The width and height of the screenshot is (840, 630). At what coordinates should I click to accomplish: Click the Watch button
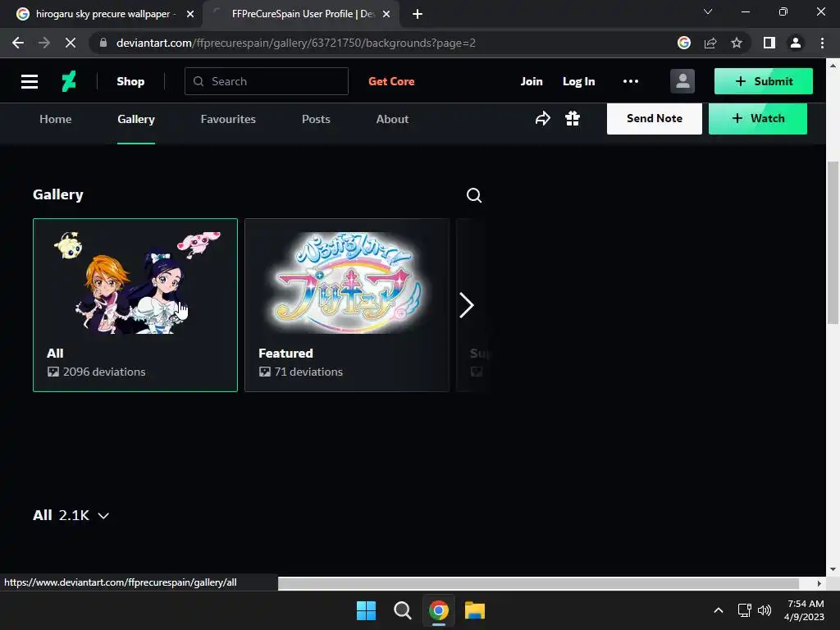pos(757,118)
